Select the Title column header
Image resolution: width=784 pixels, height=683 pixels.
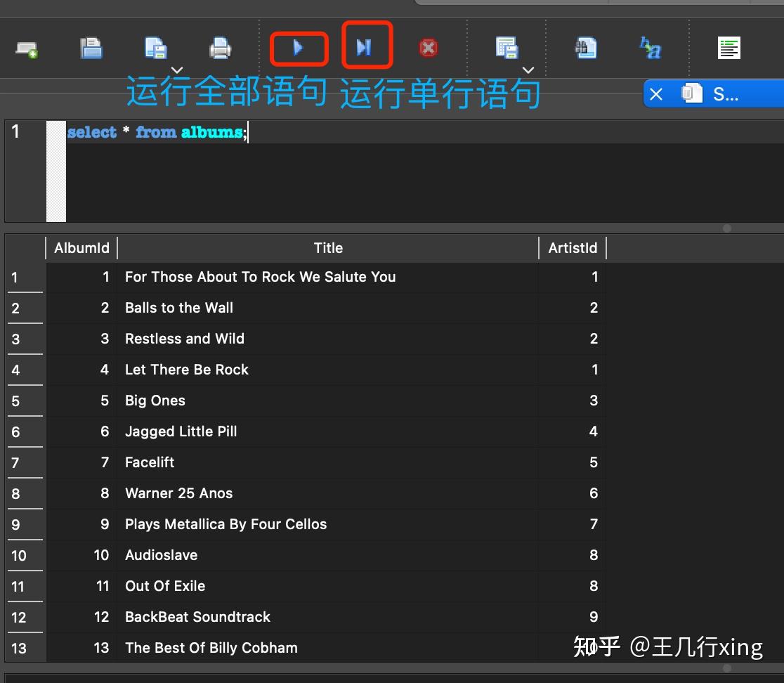coord(328,247)
